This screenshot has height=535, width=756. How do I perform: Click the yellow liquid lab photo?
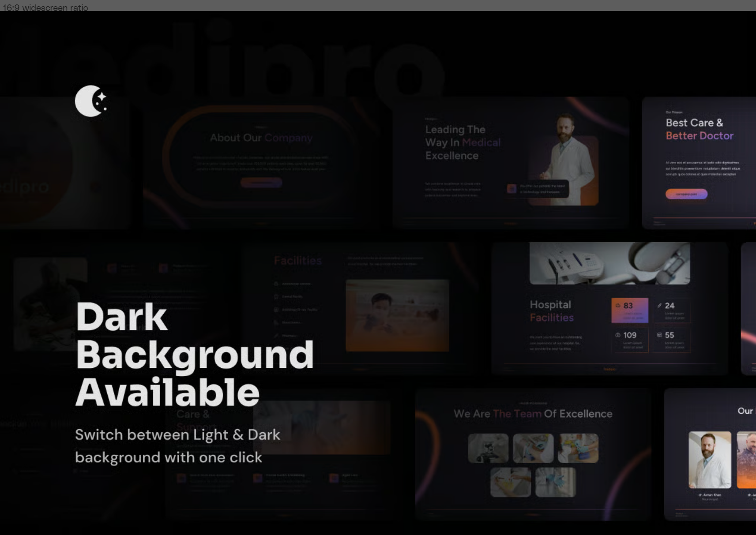pyautogui.click(x=511, y=483)
